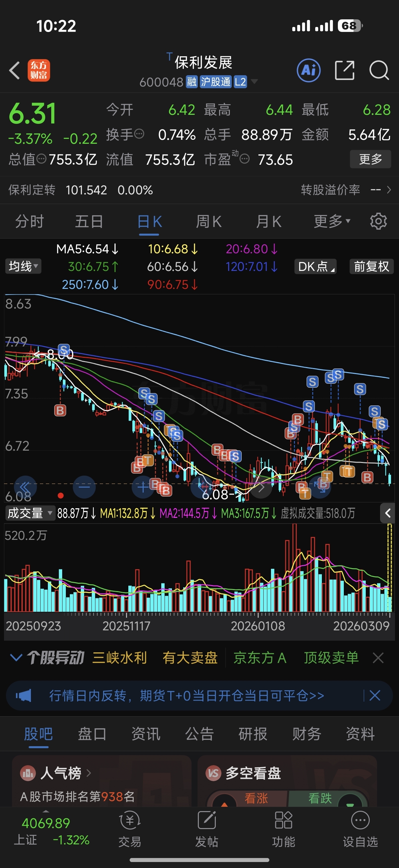The image size is (399, 868).
Task: Open the 财务 tab
Action: tap(307, 734)
